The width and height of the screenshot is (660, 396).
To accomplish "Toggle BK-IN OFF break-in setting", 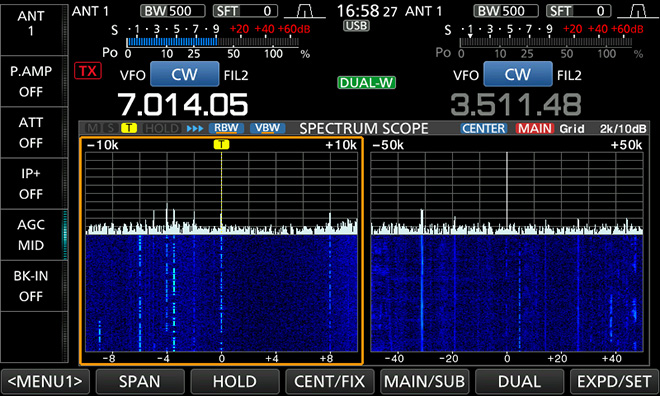I will 31,286.
